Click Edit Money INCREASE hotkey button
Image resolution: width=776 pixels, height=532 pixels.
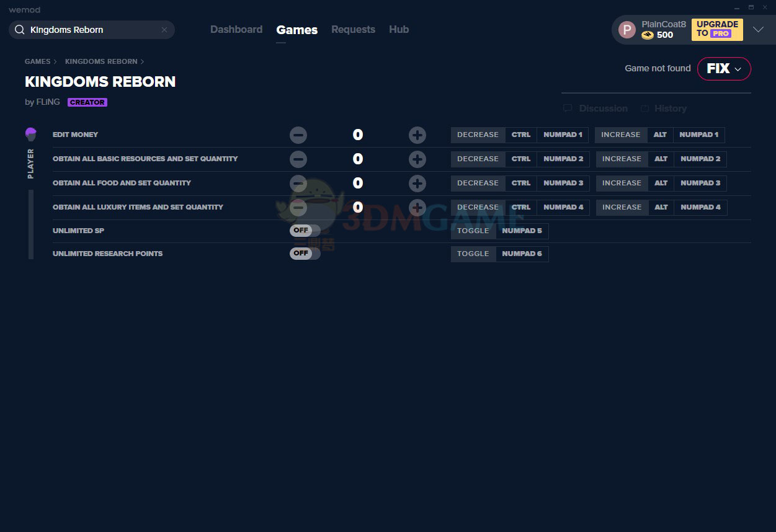pos(620,135)
